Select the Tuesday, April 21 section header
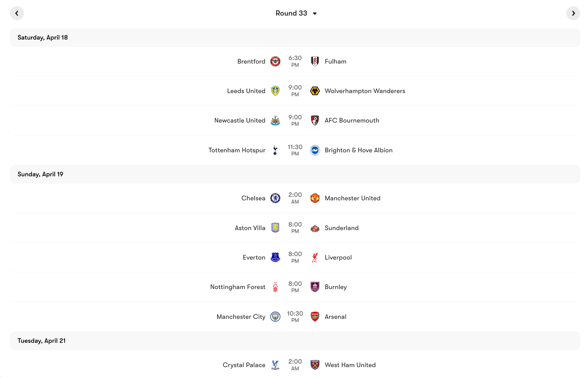 tap(41, 341)
